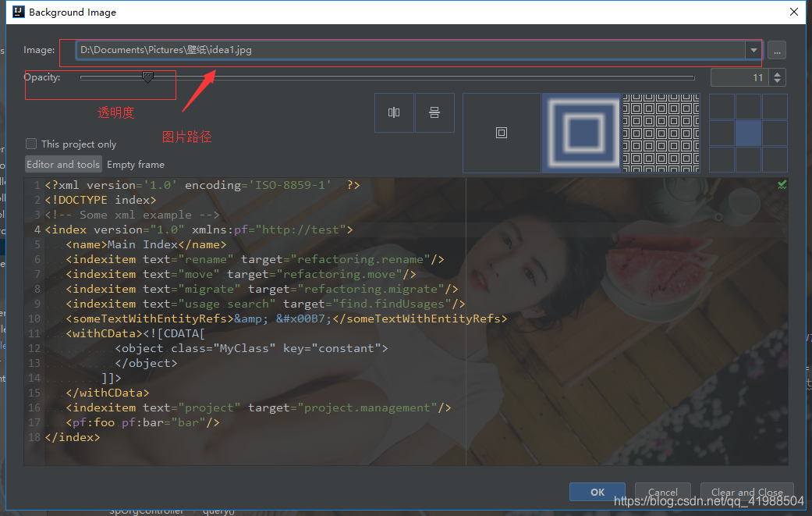The height and width of the screenshot is (516, 812).
Task: Choose the bottom-left anchor cell
Action: (x=722, y=159)
